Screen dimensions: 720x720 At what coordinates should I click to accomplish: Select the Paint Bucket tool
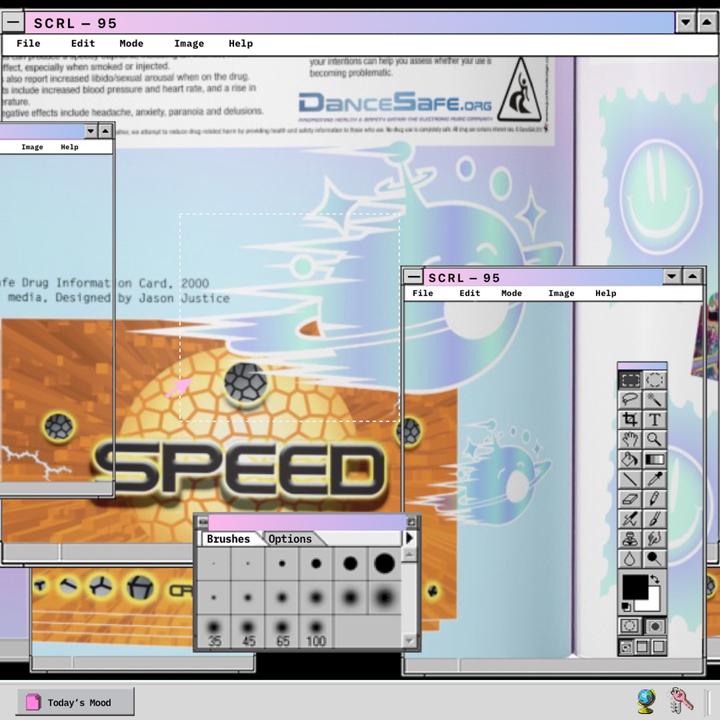coord(630,459)
